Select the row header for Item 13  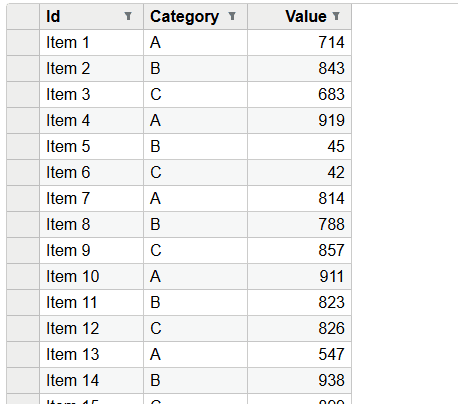coord(23,354)
